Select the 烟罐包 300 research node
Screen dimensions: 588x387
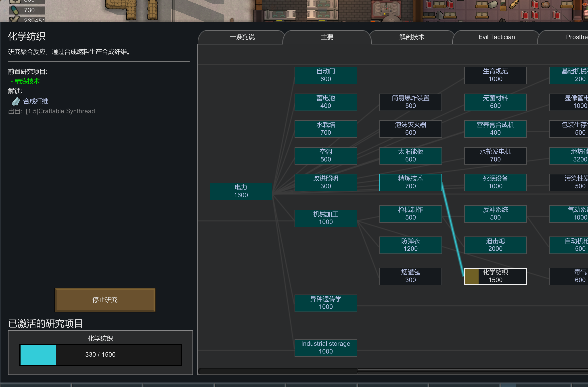pos(411,276)
